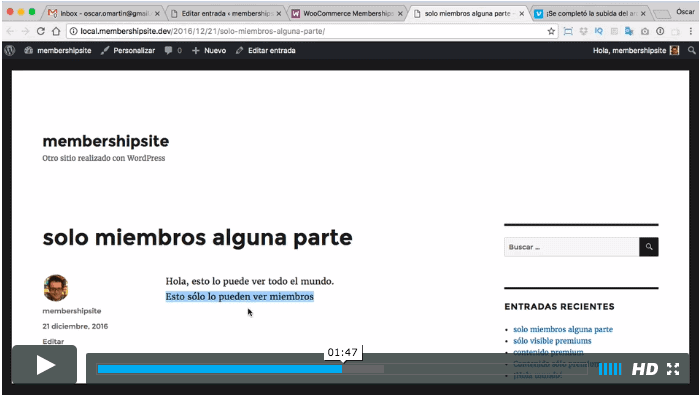The width and height of the screenshot is (700, 395).
Task: Click the translate extension icon
Action: tap(629, 31)
